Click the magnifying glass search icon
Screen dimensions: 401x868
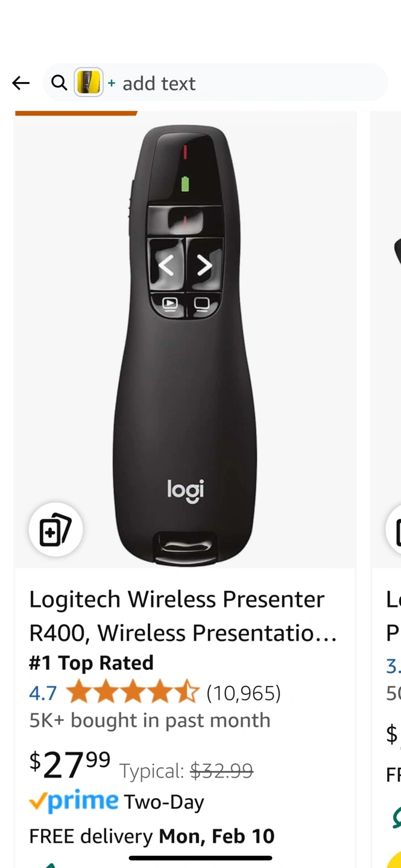pos(59,83)
